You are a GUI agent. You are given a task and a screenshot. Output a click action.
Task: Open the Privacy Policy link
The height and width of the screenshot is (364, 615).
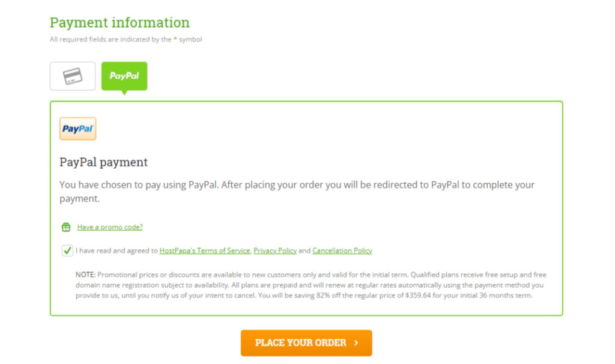coord(275,250)
